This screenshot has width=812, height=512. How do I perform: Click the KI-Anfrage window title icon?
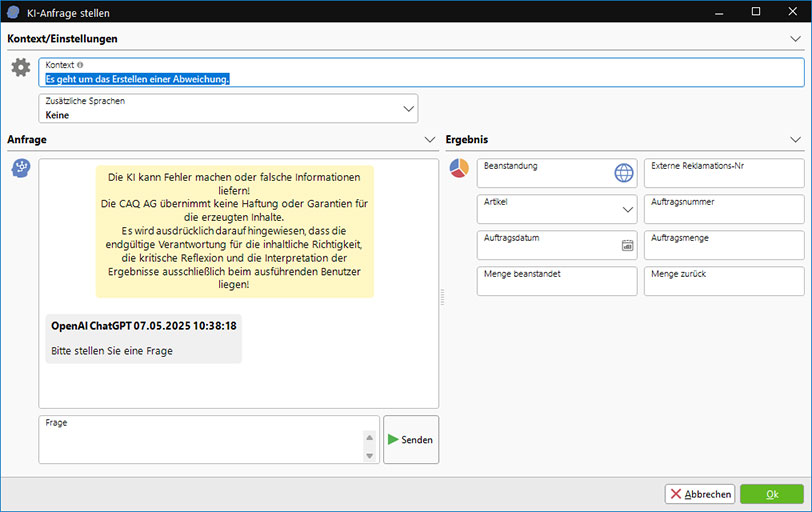(12, 12)
